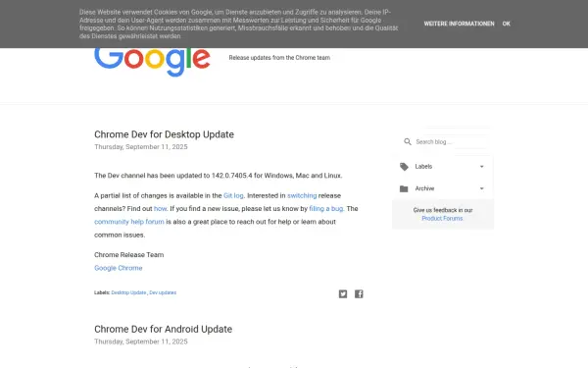
Task: Open Weitere Informationen about cookies
Action: pyautogui.click(x=459, y=24)
